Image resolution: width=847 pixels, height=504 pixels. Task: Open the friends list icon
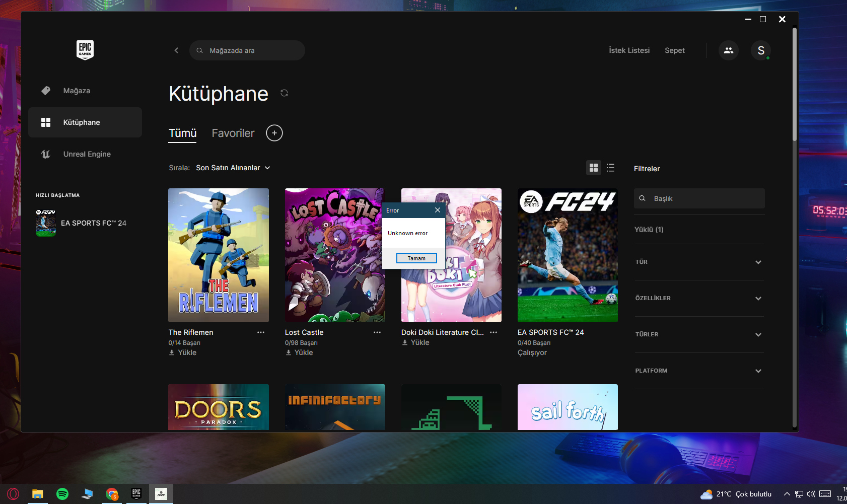(x=729, y=50)
